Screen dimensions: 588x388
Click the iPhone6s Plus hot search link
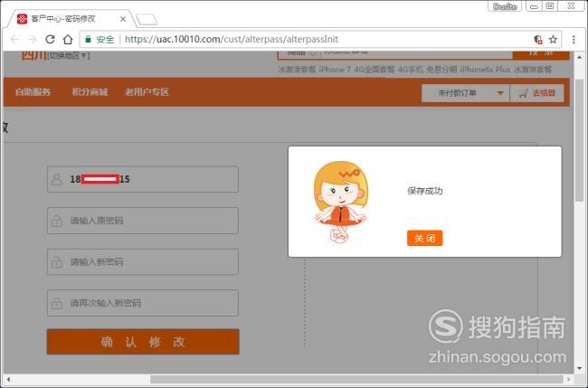tap(485, 70)
